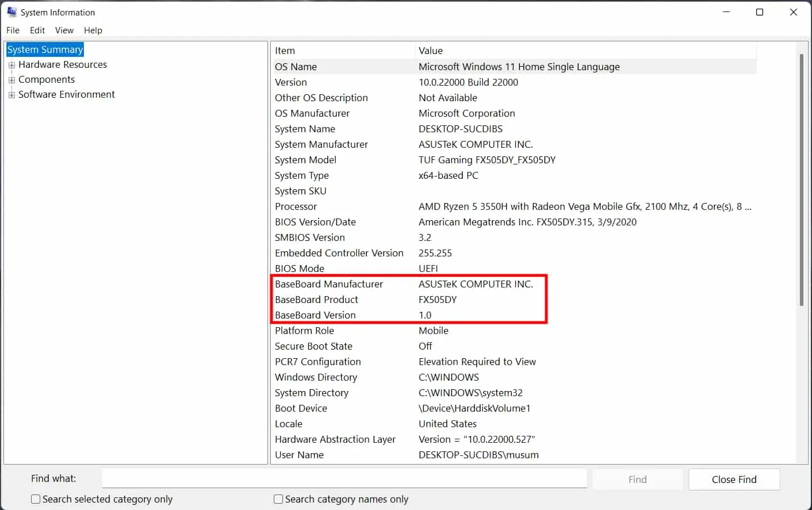Viewport: 812px width, 510px height.
Task: Open the File menu
Action: click(x=12, y=30)
